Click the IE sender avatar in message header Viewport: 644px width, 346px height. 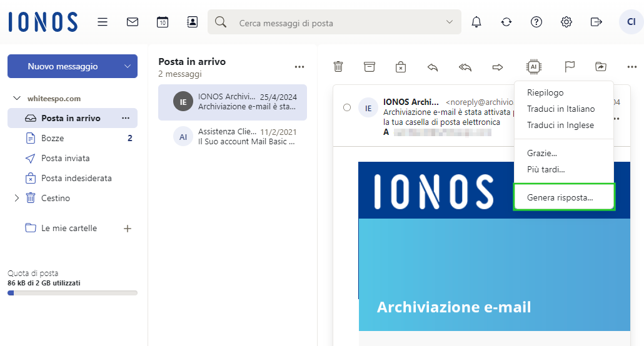[368, 108]
